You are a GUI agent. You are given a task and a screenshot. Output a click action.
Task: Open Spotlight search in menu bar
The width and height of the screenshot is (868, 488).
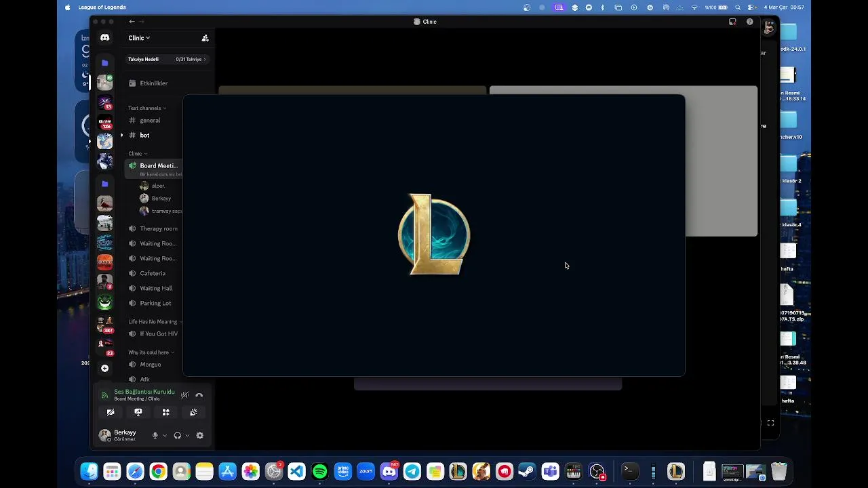738,7
